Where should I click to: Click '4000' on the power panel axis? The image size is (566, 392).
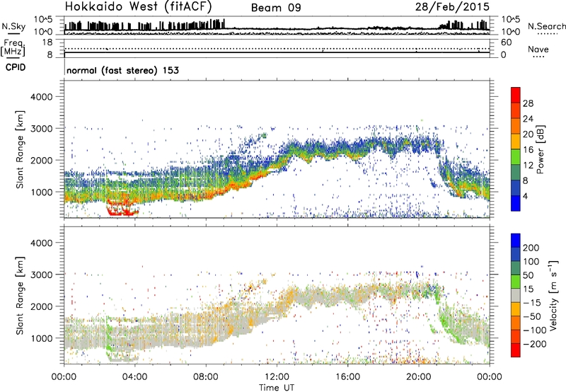[42, 97]
